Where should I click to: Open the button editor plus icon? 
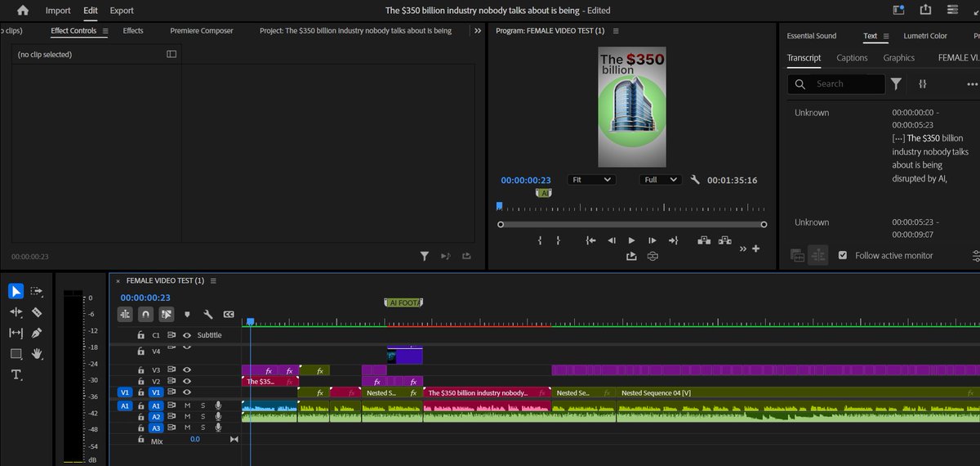pos(756,249)
